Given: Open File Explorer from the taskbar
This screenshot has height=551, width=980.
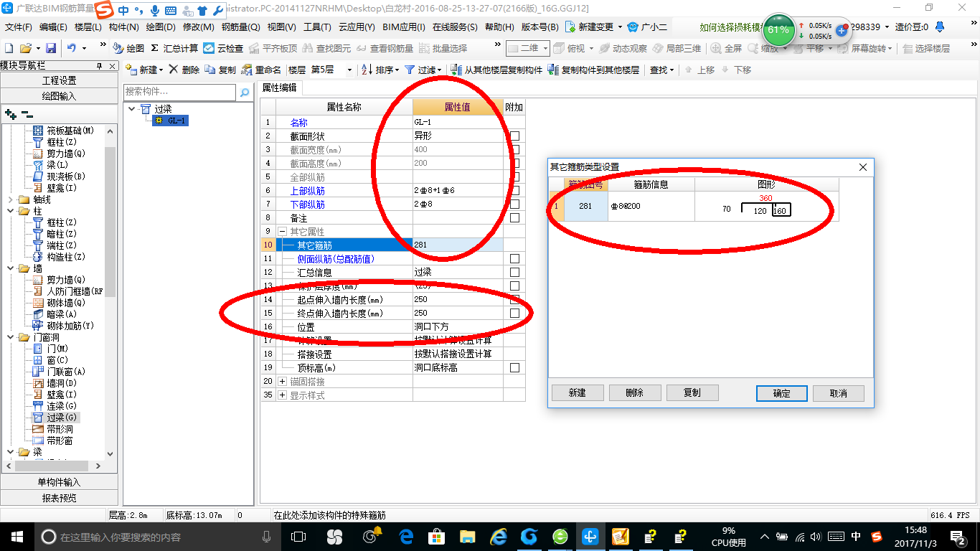Looking at the screenshot, I should click(468, 537).
